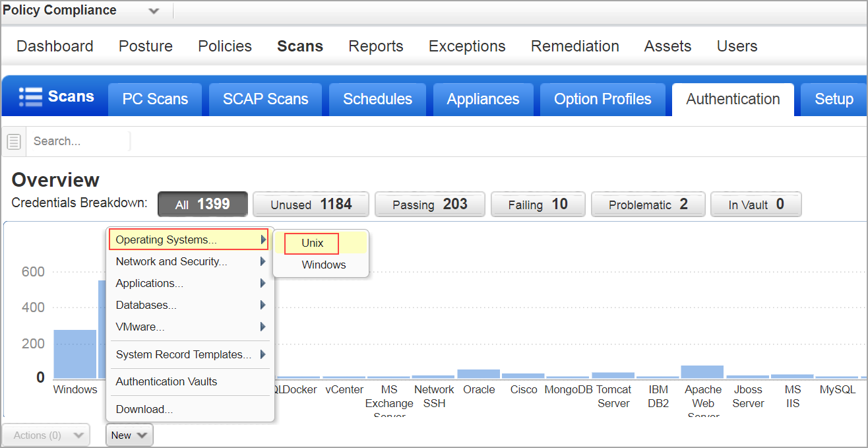
Task: Click the vCenter chart label
Action: [344, 389]
